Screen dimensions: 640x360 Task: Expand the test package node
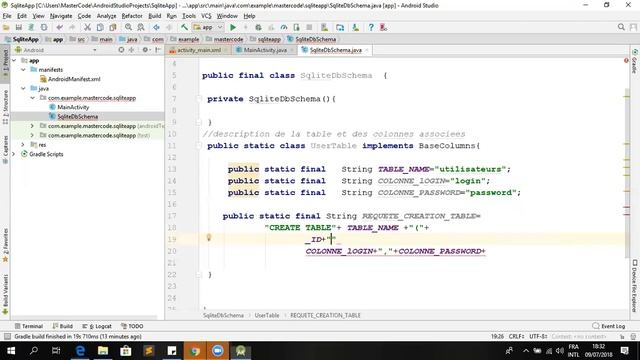[x=32, y=136]
